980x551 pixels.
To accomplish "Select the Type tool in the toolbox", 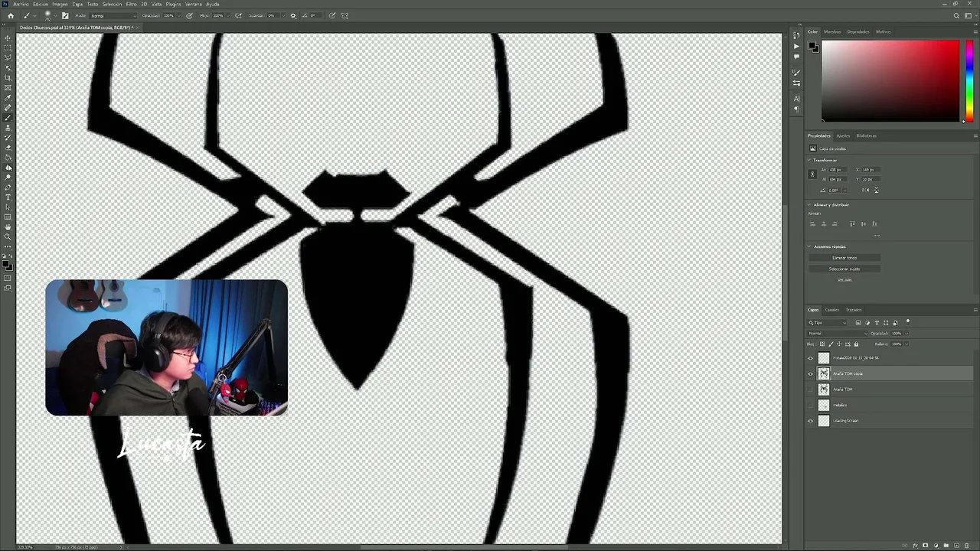I will [8, 197].
